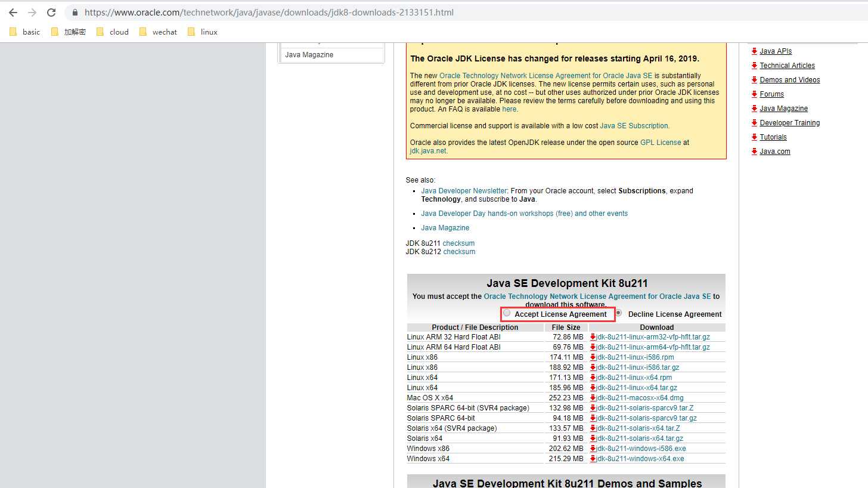Open the cloud bookmark folder
The height and width of the screenshot is (488, 868).
coord(113,32)
